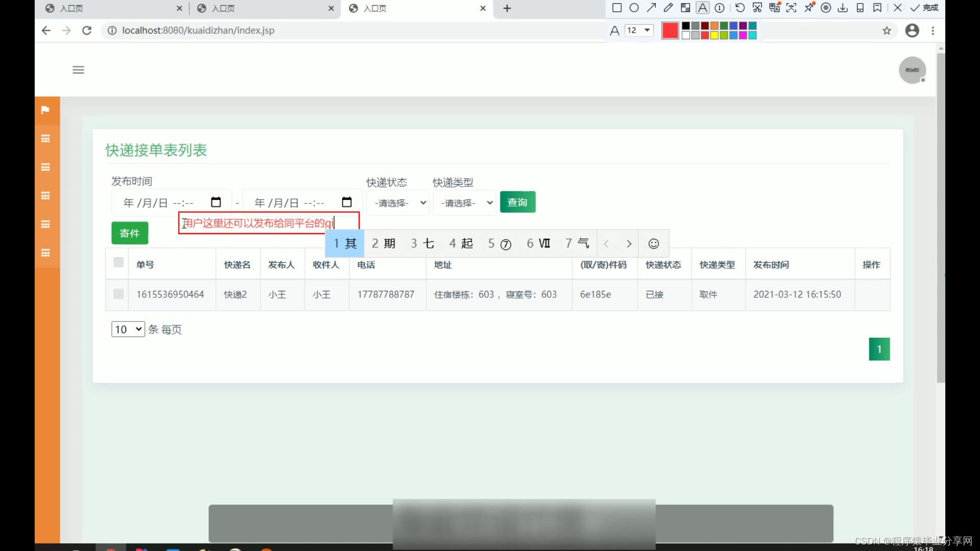Viewport: 980px width, 551px height.
Task: Select the 1 pagination tab
Action: pos(880,349)
